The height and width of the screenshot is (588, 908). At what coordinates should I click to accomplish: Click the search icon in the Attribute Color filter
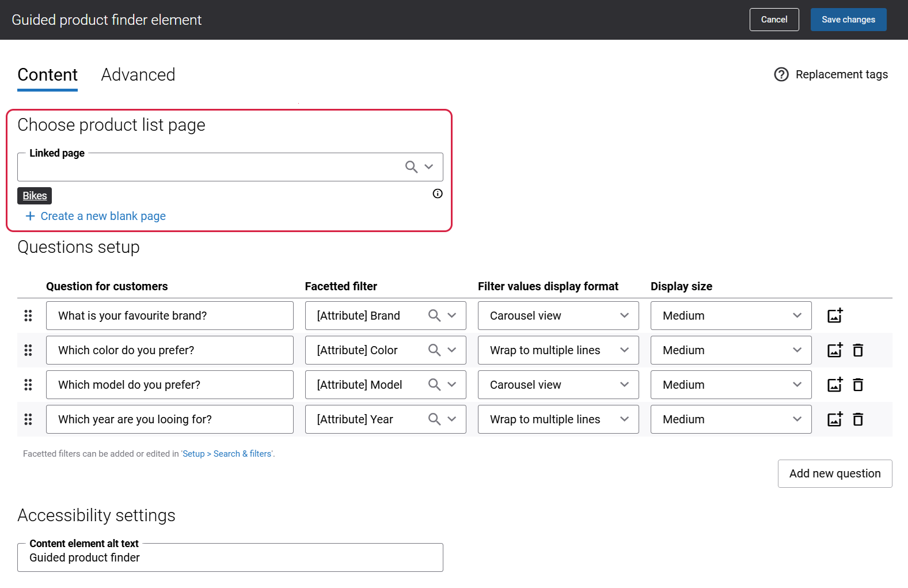[434, 350]
